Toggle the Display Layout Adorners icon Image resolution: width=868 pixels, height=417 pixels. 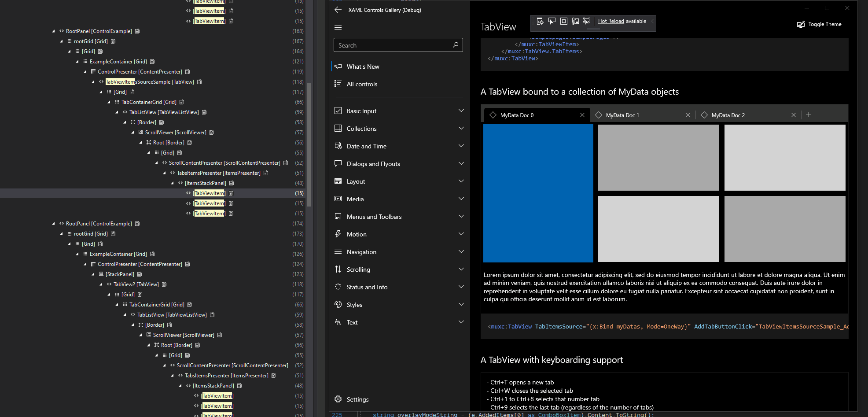564,21
